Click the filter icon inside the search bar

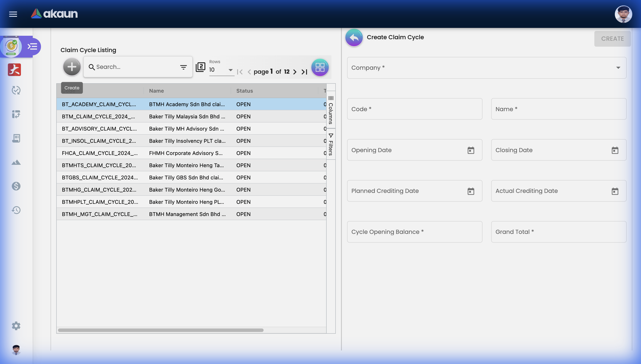[x=183, y=67]
